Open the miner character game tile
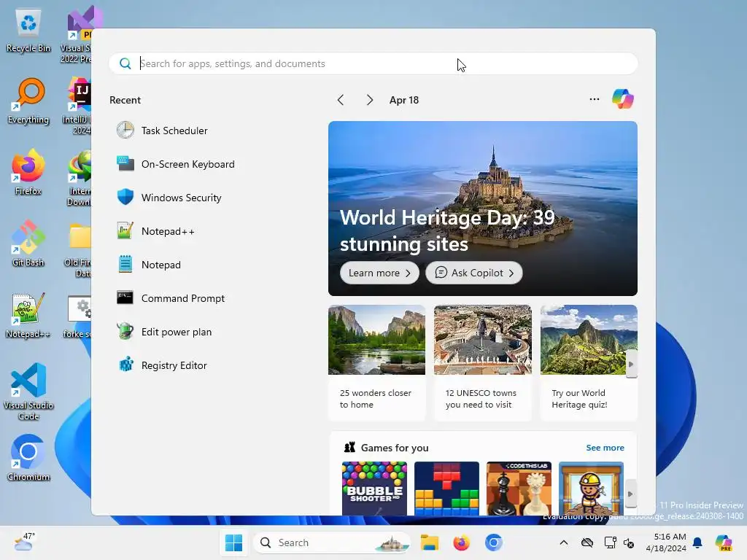Screen dimensions: 747x560 [x=591, y=488]
